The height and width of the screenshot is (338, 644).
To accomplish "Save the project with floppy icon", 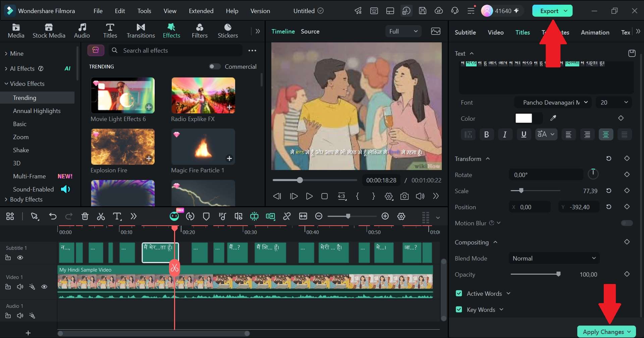I will point(423,11).
